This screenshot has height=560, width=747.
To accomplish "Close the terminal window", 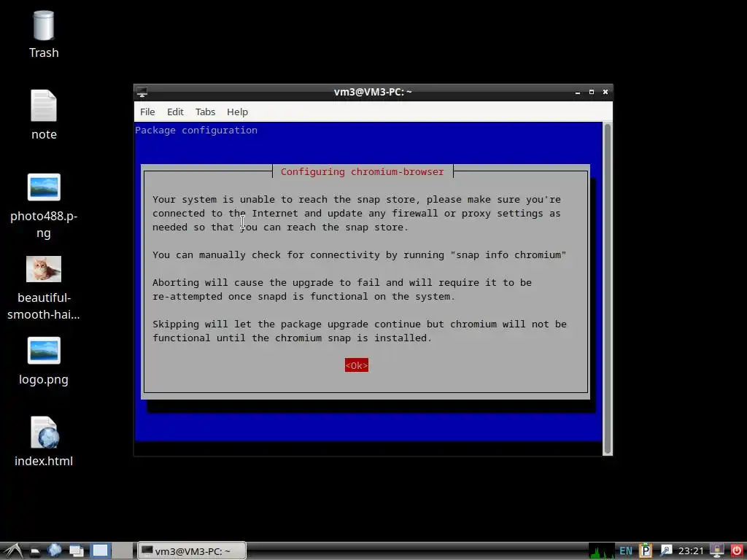I will [605, 92].
